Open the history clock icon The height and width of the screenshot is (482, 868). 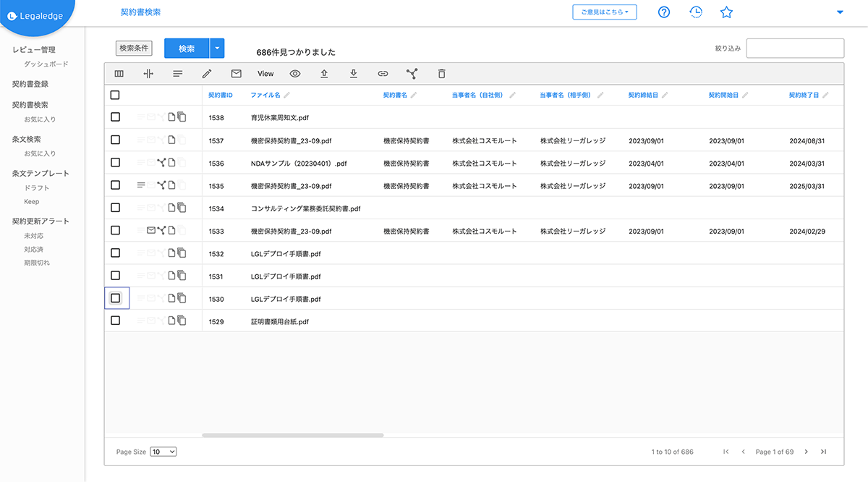(x=695, y=12)
